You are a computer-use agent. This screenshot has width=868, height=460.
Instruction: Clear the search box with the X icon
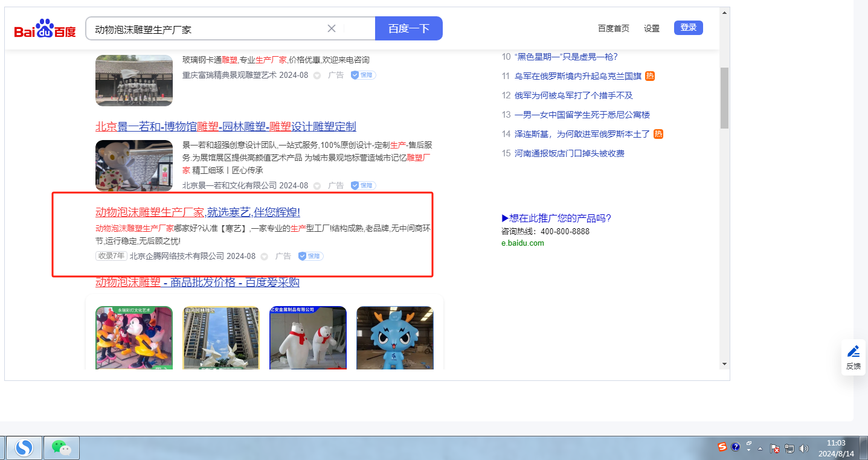[332, 28]
